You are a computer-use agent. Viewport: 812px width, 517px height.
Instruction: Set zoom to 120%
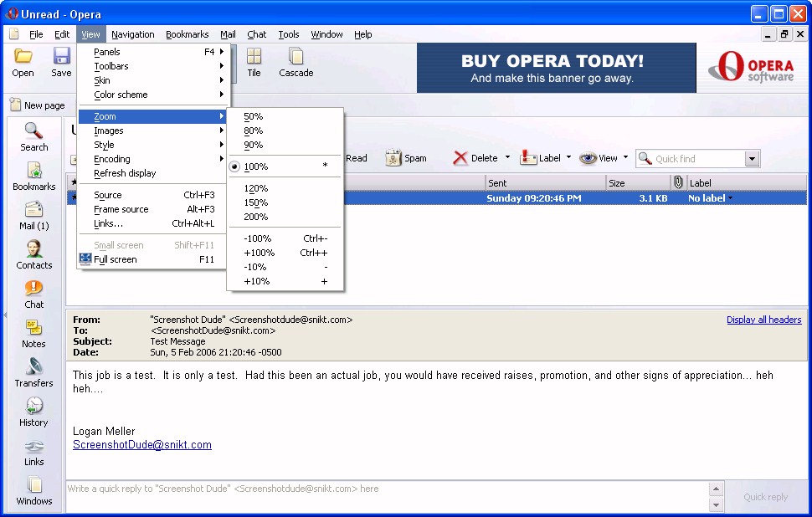[x=285, y=188]
